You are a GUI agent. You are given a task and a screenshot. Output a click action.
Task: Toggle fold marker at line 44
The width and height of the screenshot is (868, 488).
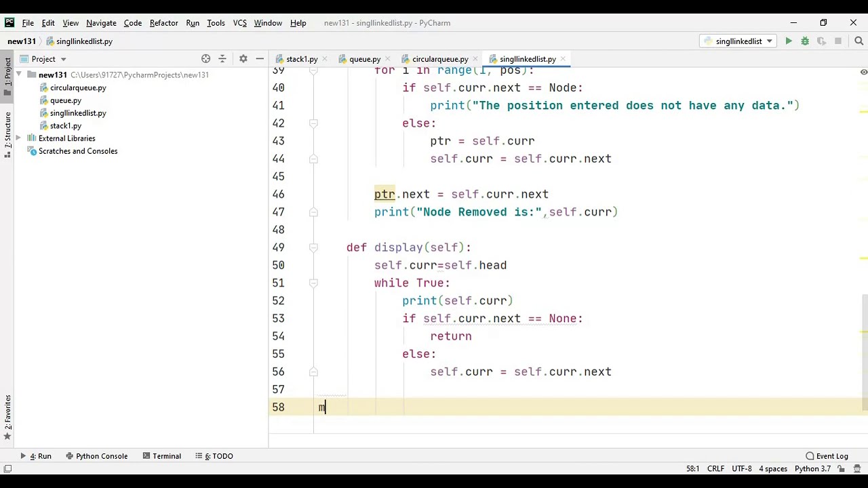(313, 159)
